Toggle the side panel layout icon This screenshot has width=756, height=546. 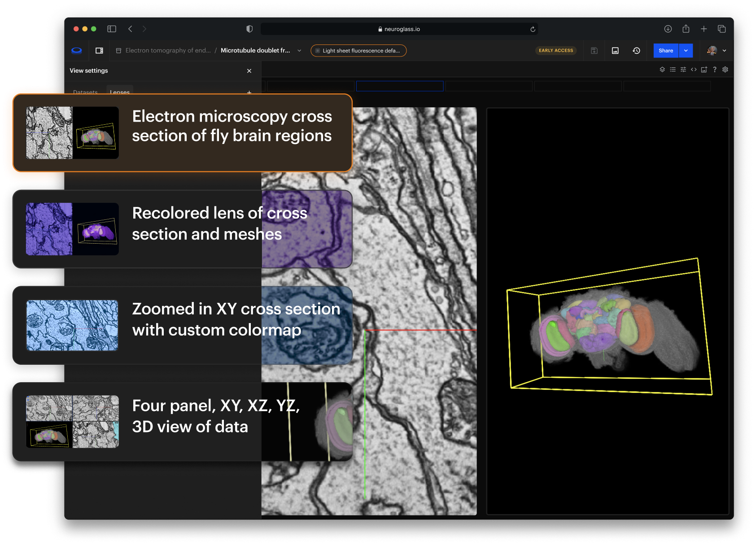coord(100,51)
